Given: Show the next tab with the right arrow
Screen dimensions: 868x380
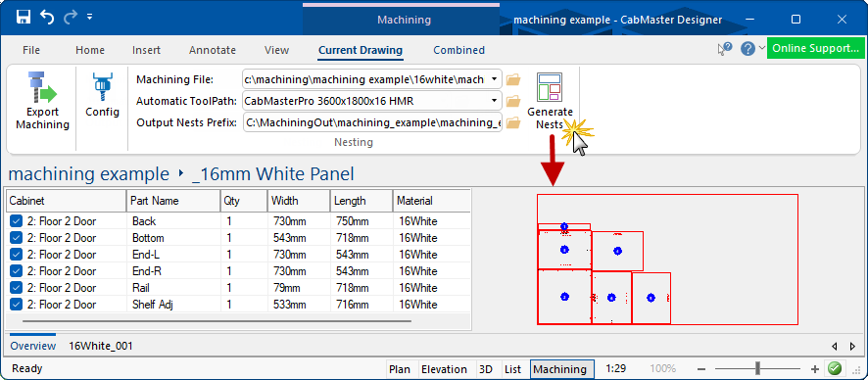Looking at the screenshot, I should pyautogui.click(x=852, y=347).
